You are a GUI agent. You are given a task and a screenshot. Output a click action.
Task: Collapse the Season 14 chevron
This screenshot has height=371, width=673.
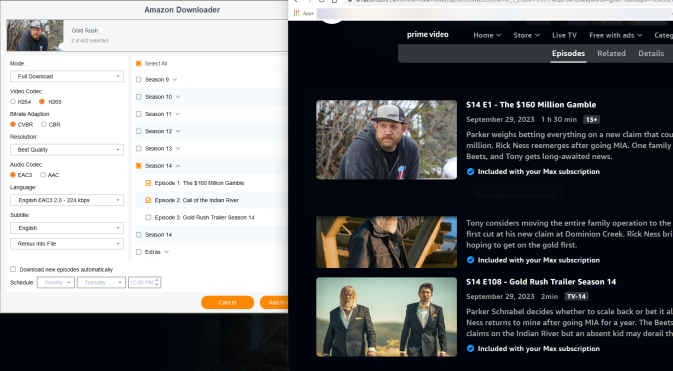tap(178, 166)
